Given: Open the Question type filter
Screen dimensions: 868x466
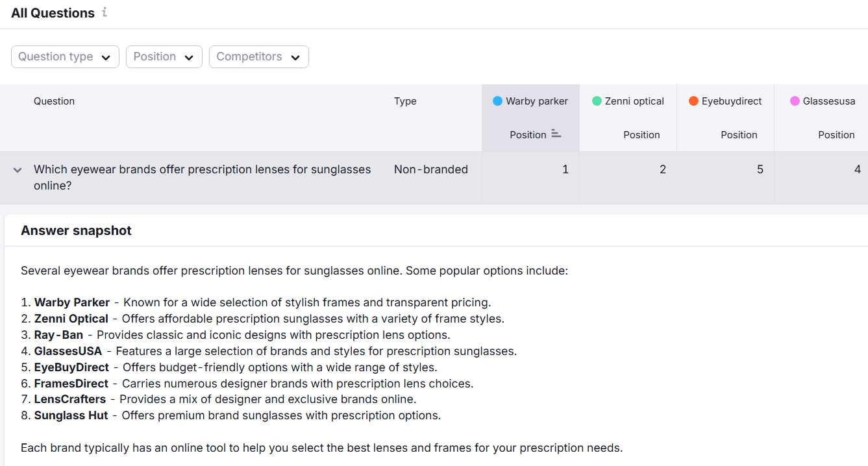Looking at the screenshot, I should pyautogui.click(x=64, y=56).
